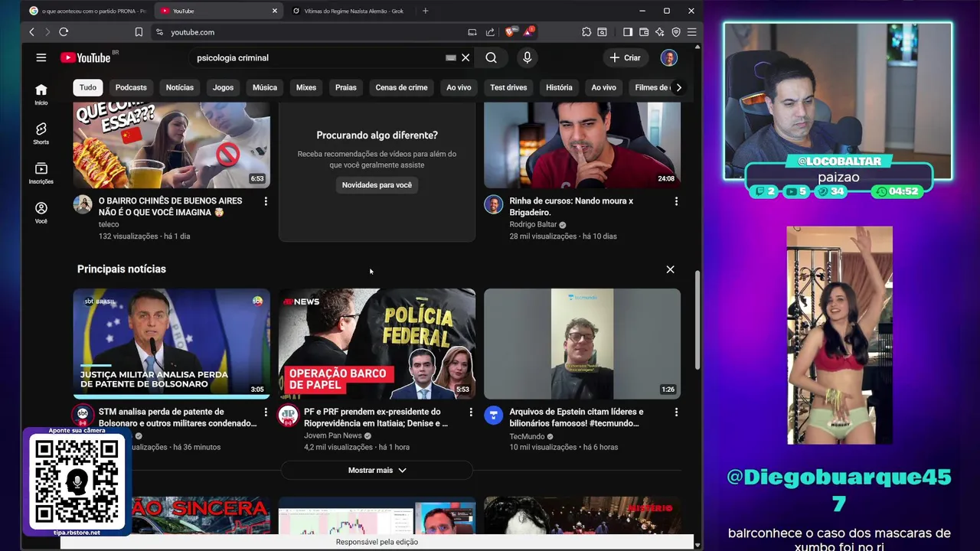Open options for Bairro Chinês video
This screenshot has width=980, height=551.
click(x=266, y=201)
